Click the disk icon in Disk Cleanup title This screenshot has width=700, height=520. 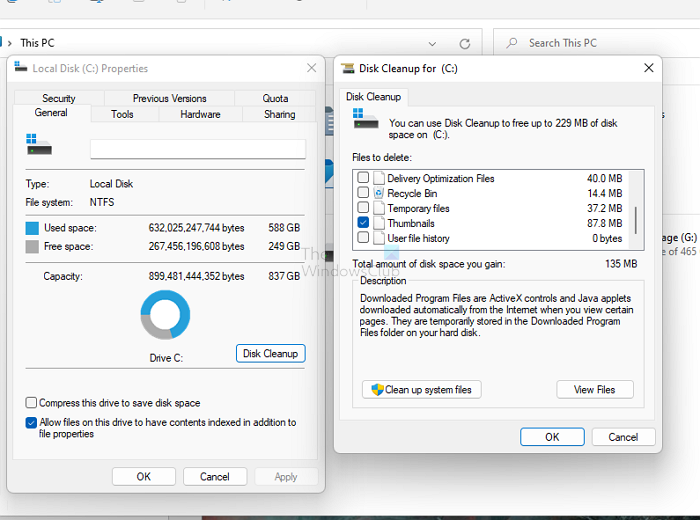pos(347,68)
